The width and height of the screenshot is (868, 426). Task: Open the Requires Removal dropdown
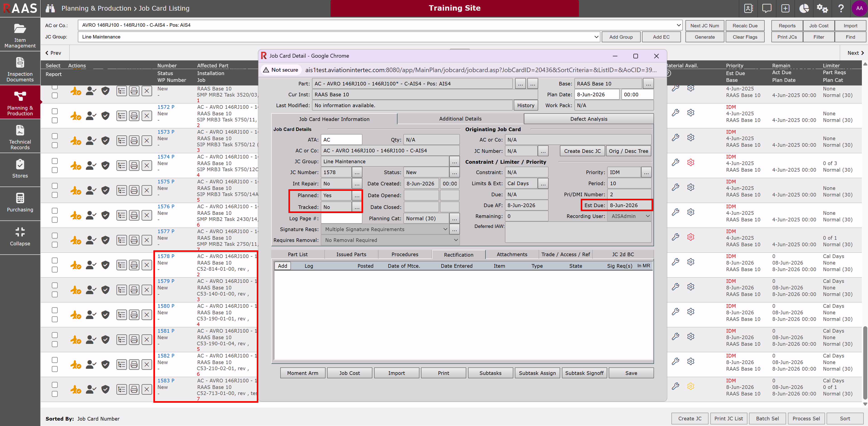pos(390,240)
